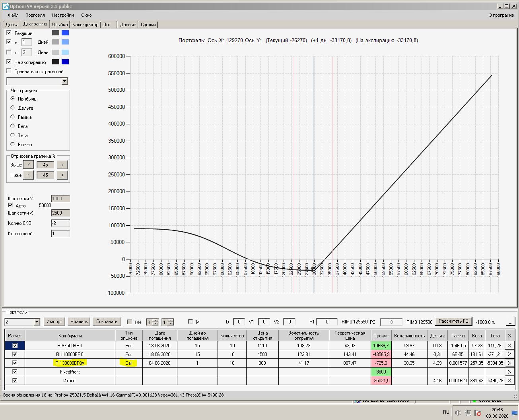Click the stepper showing 0 beside DH

click(x=152, y=322)
